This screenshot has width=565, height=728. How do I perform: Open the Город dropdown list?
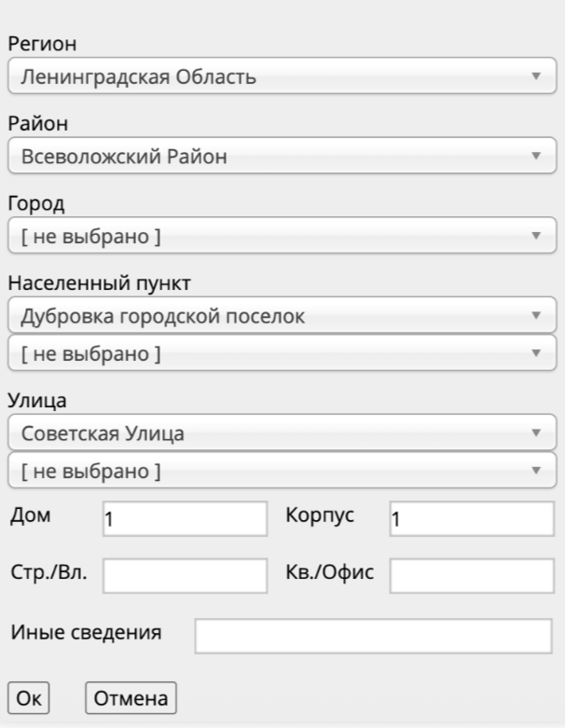282,236
